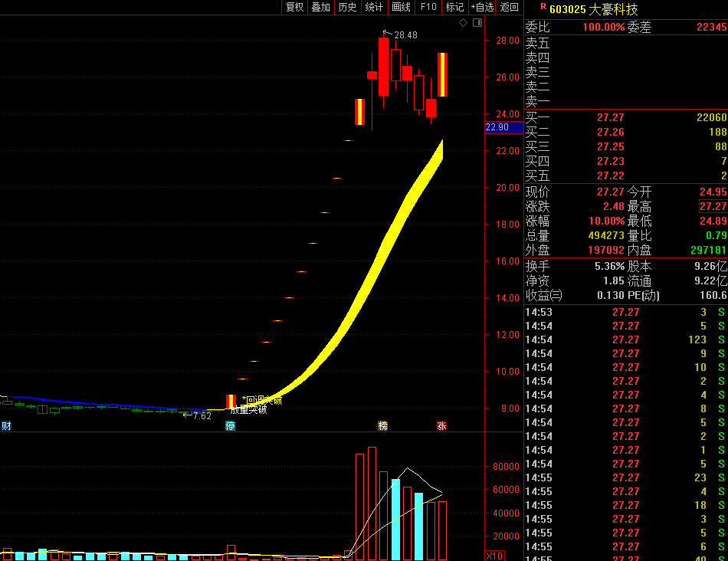The height and width of the screenshot is (561, 728).
Task: Add stock via +自选 button
Action: pos(482,7)
